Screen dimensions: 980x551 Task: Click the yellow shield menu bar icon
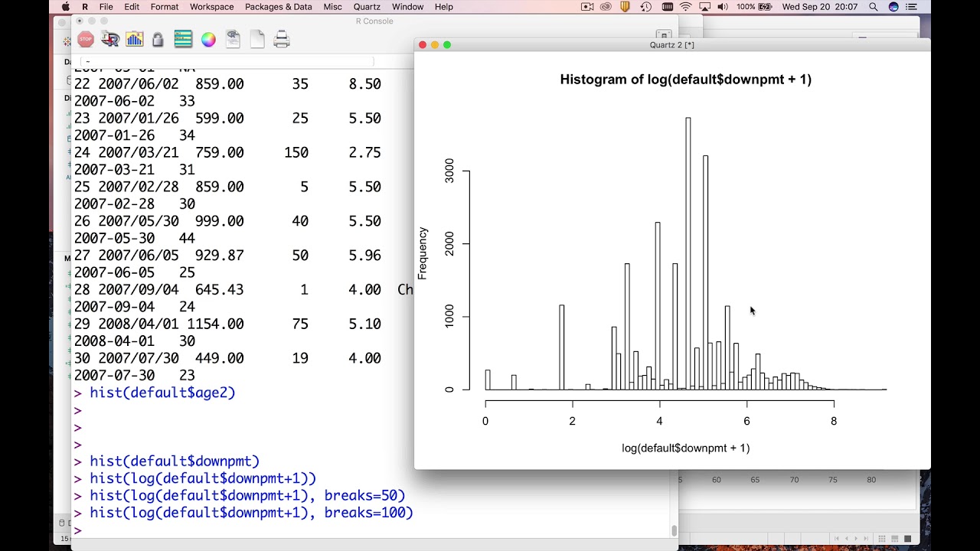626,7
